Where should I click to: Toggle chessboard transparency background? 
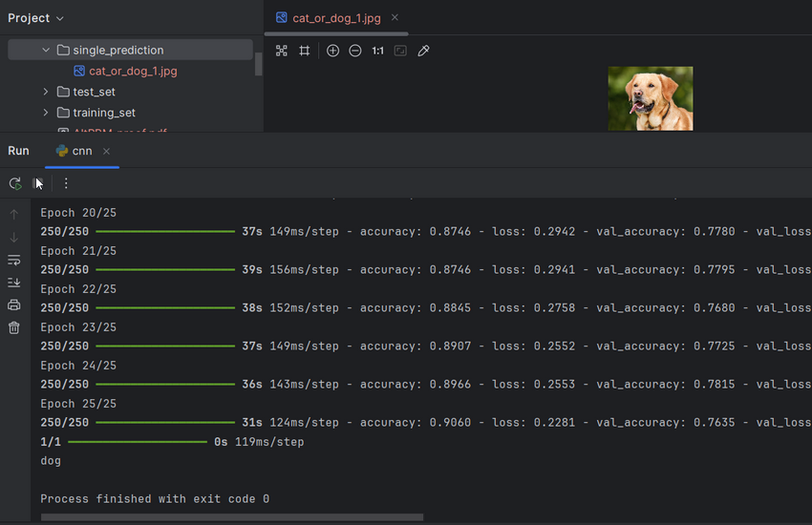click(282, 51)
